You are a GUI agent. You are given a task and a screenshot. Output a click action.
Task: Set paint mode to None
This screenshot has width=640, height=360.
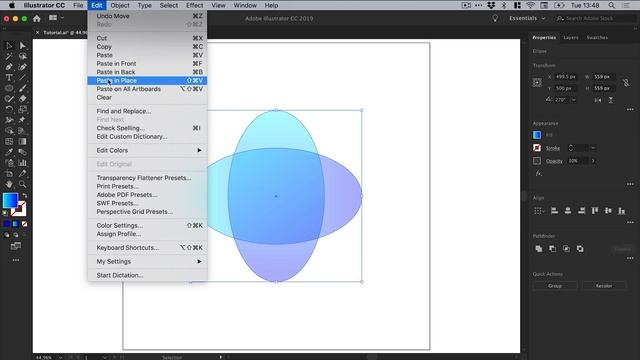(24, 224)
